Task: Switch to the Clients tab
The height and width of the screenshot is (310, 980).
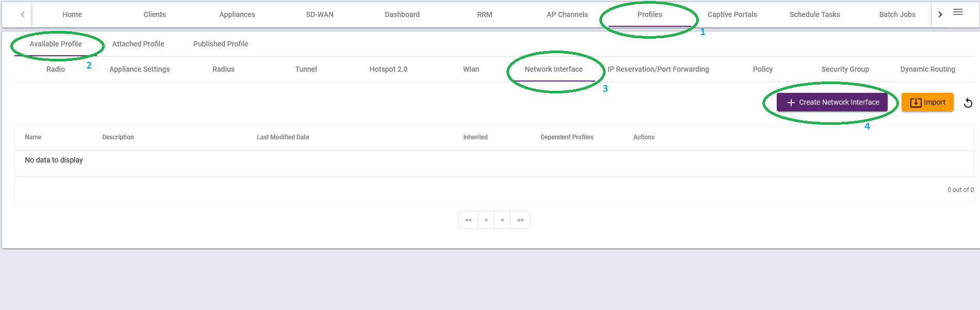Action: pos(155,14)
